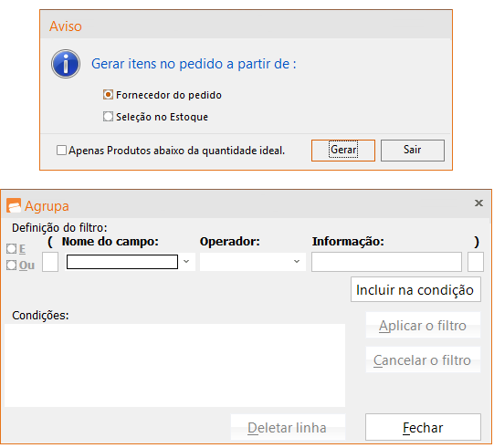Click the Sair button
Viewport: 494px width, 448px height.
click(413, 151)
